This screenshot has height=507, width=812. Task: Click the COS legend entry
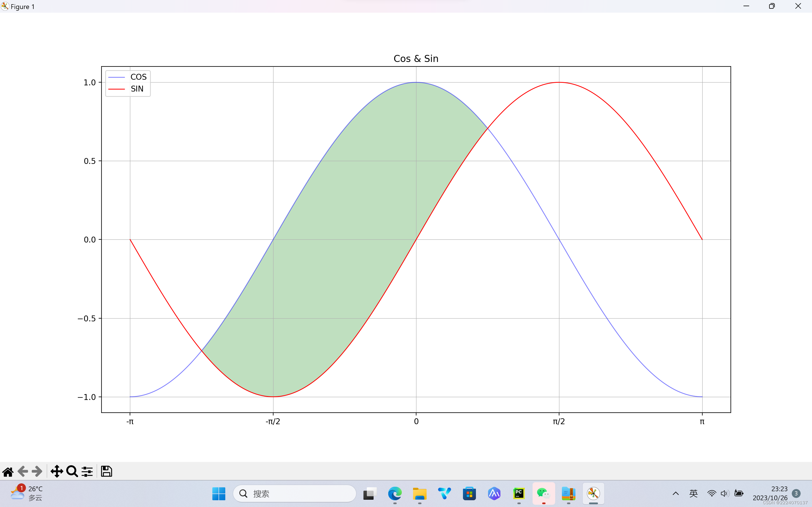click(x=138, y=77)
